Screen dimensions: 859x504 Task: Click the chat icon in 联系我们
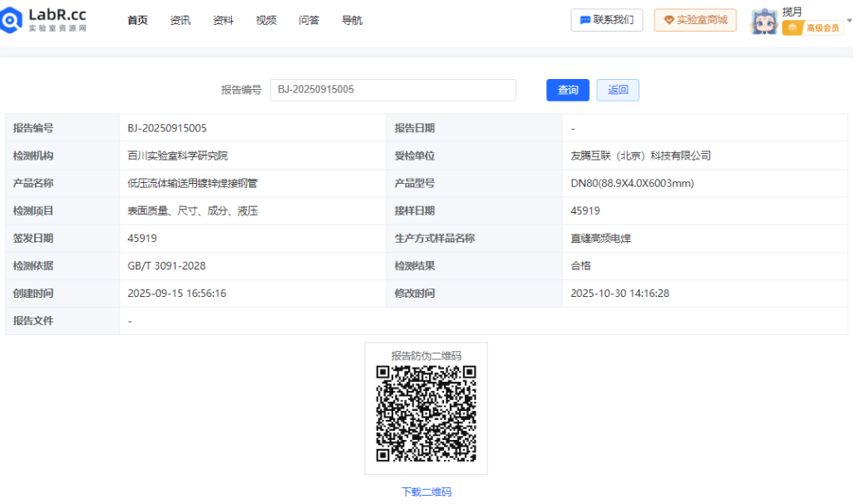click(x=585, y=20)
